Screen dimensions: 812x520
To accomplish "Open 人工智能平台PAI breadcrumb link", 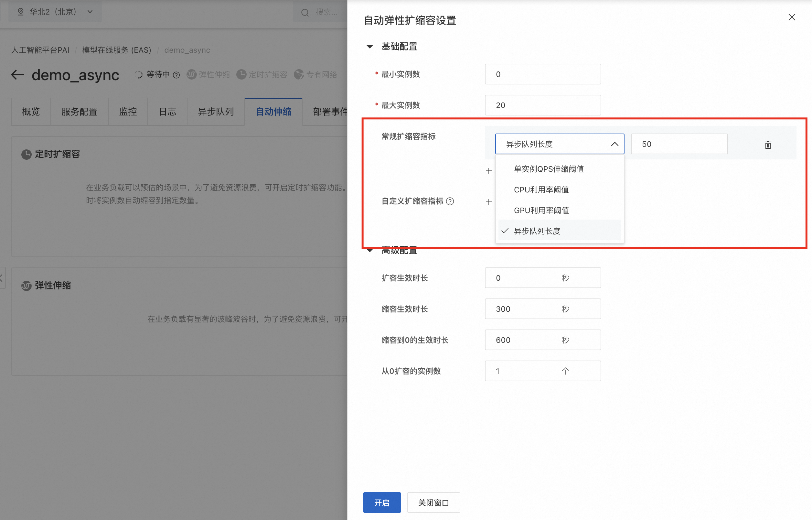I will click(40, 50).
